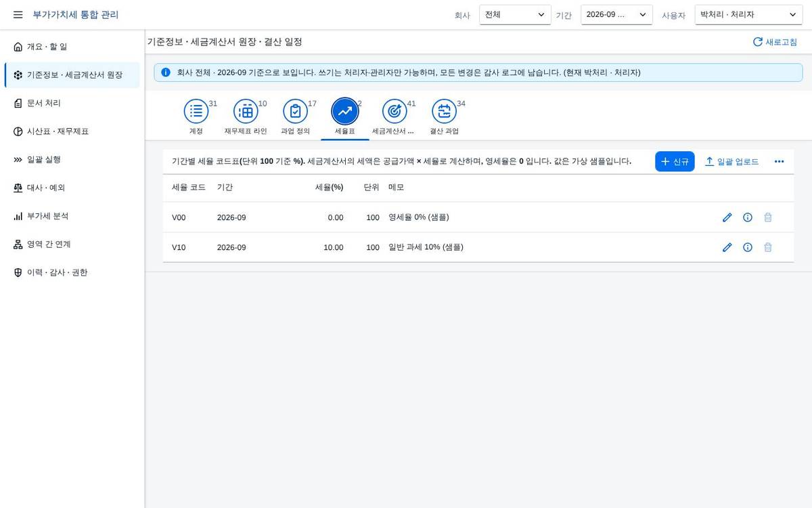Open the three-dot more actions menu
The height and width of the screenshot is (508, 812).
point(779,161)
